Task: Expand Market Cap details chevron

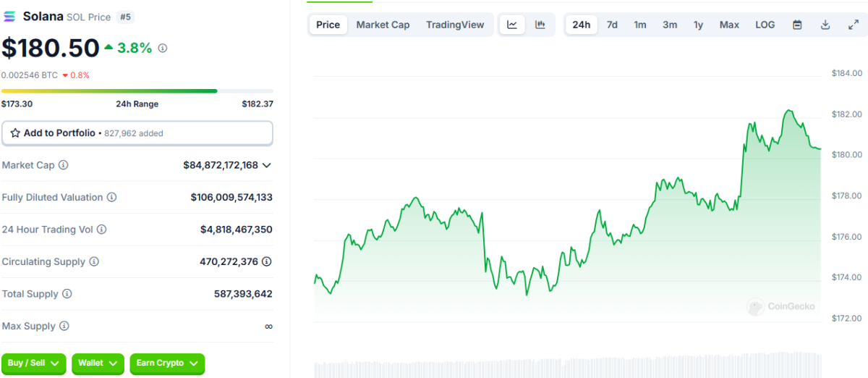Action: 267,165
